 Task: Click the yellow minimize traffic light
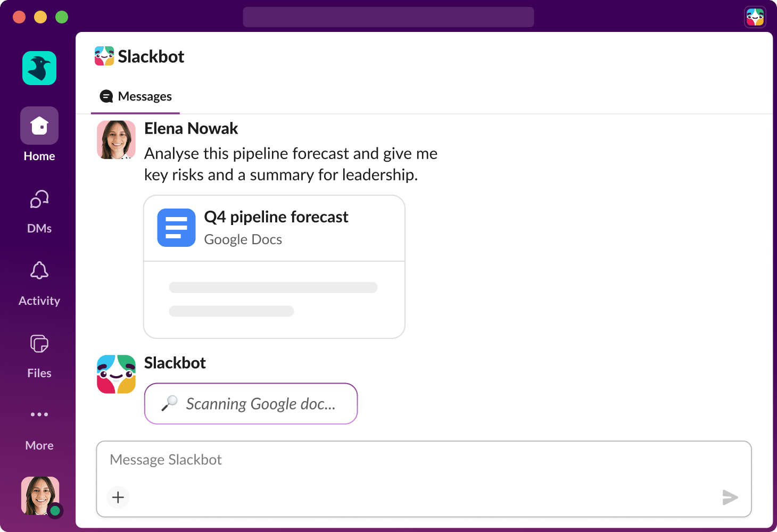[40, 17]
